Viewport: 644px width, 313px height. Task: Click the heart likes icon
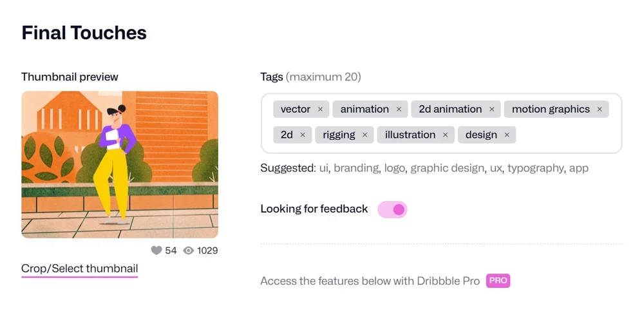[x=156, y=251]
